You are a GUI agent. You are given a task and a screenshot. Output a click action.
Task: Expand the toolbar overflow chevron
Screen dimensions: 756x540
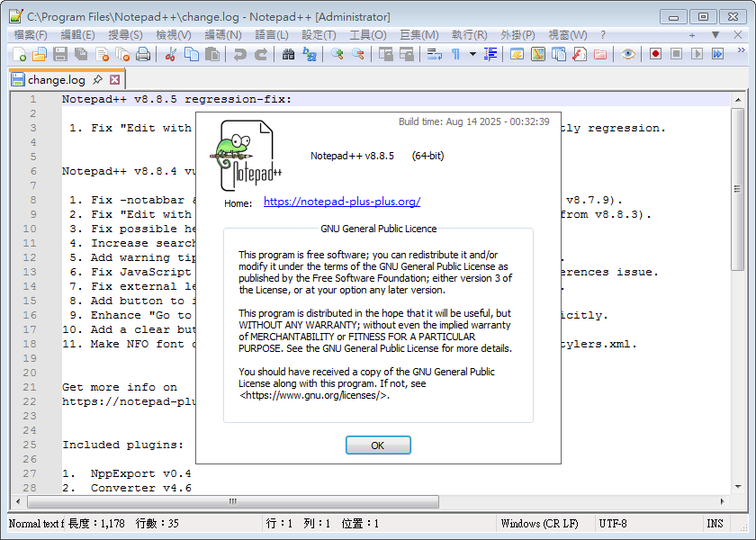click(741, 50)
